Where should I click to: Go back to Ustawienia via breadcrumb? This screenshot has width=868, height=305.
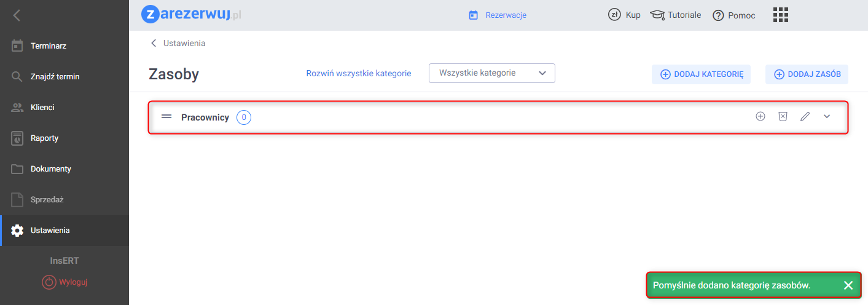[178, 43]
